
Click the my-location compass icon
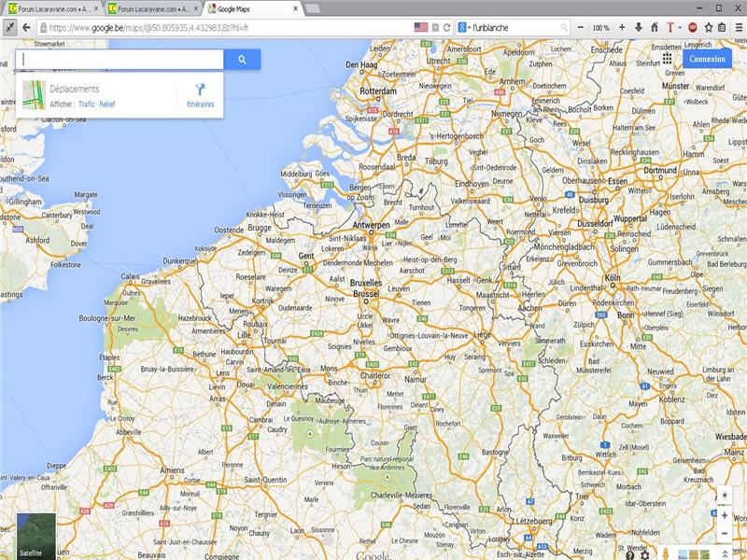point(725,495)
